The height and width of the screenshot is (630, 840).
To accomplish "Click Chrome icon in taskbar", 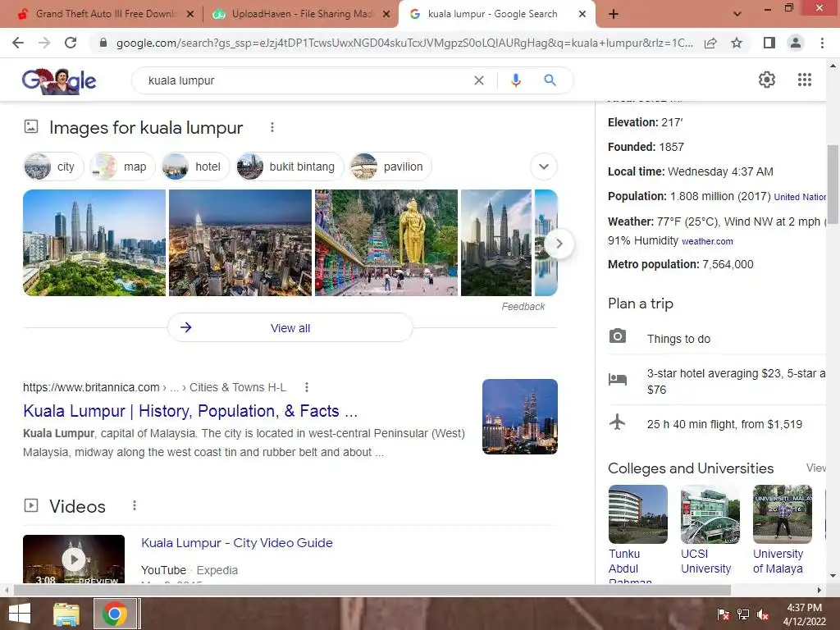I will (115, 614).
